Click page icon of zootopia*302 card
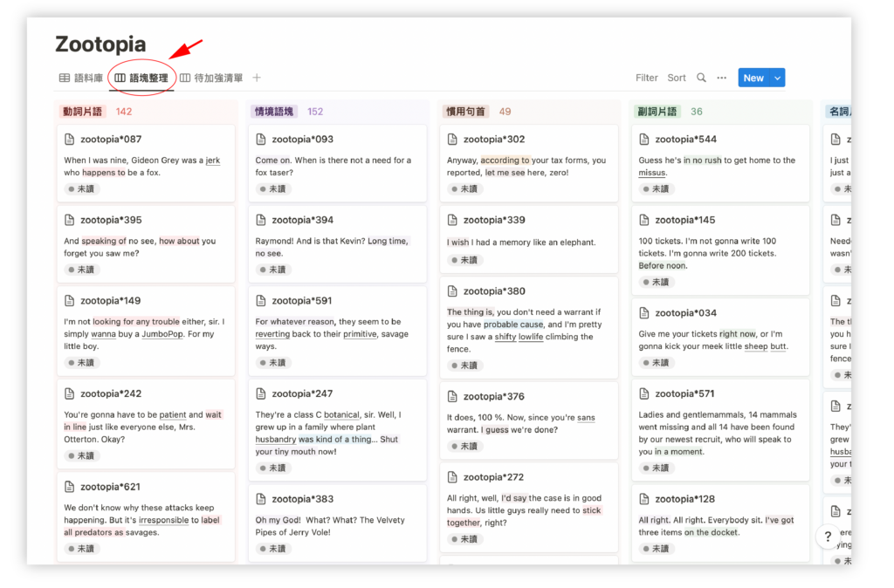The height and width of the screenshot is (588, 894). [x=453, y=139]
